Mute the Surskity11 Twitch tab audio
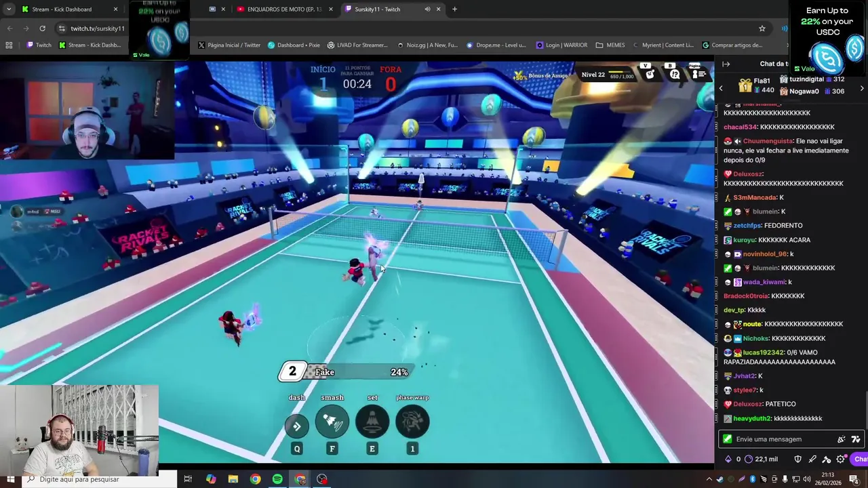868x488 pixels. point(427,9)
